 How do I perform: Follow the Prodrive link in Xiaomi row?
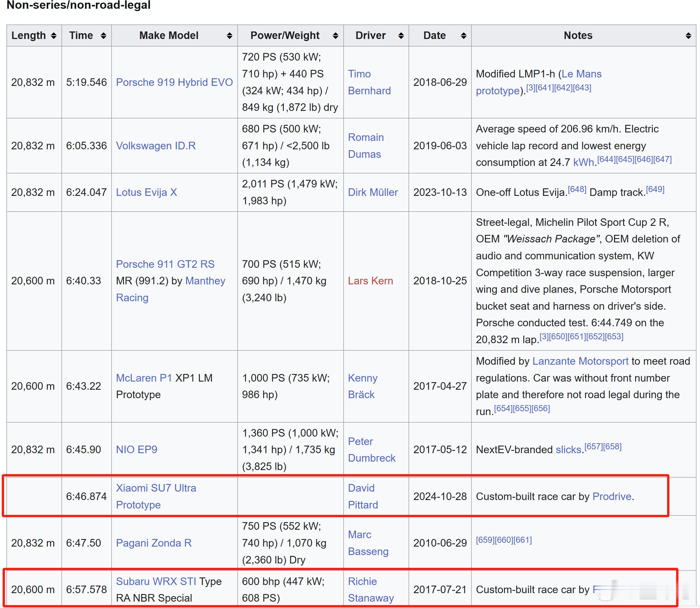click(x=612, y=496)
